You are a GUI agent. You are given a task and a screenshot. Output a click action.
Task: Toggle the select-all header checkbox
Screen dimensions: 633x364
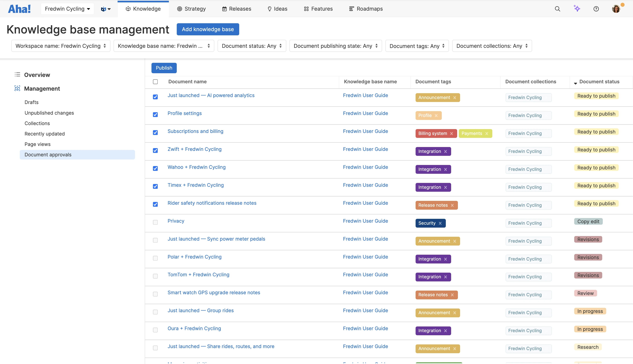pyautogui.click(x=155, y=82)
